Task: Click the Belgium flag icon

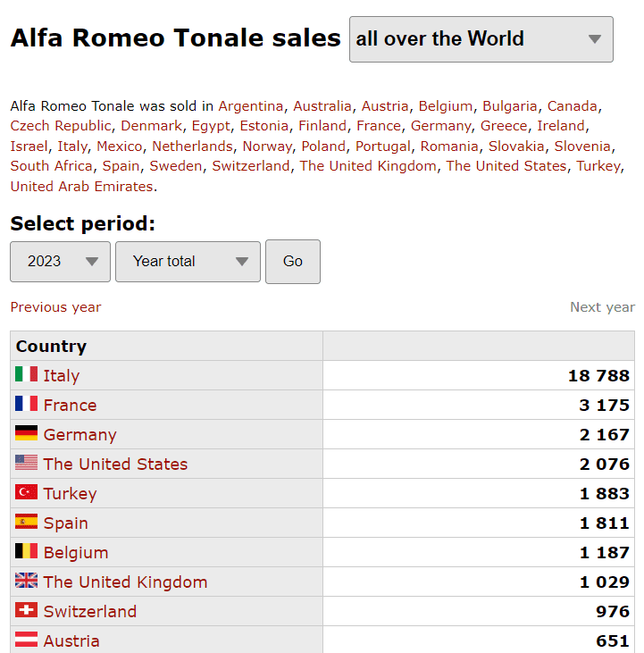Action: pos(26,551)
